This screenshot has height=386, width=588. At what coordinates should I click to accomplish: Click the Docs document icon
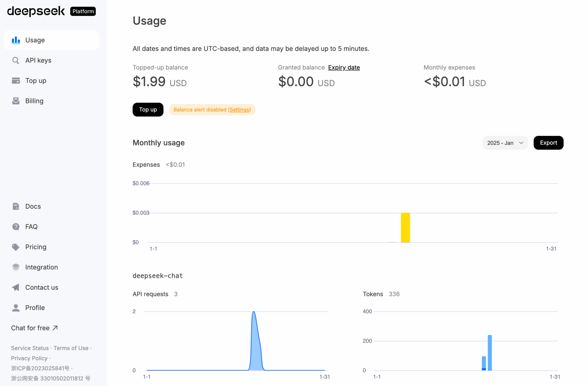click(16, 206)
